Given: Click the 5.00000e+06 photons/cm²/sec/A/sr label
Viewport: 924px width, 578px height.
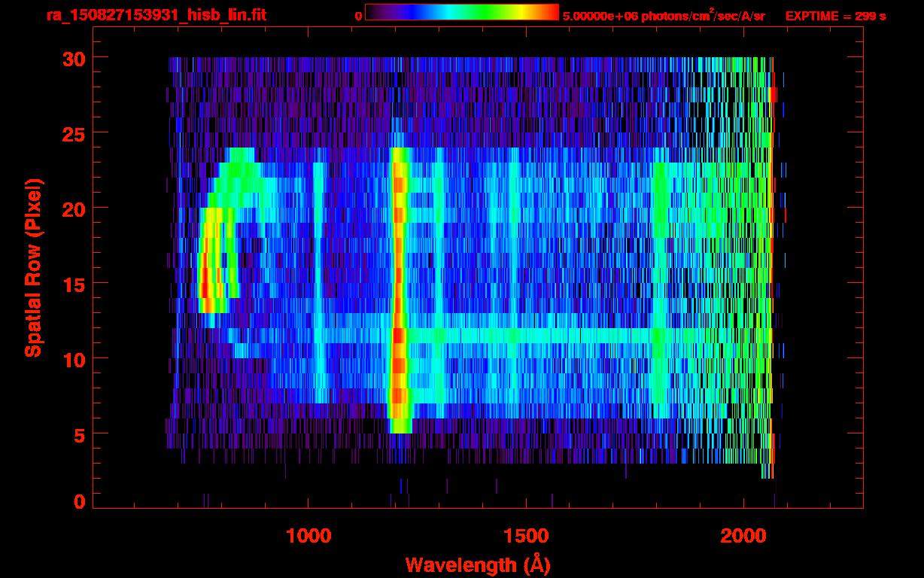Looking at the screenshot, I should [x=664, y=15].
